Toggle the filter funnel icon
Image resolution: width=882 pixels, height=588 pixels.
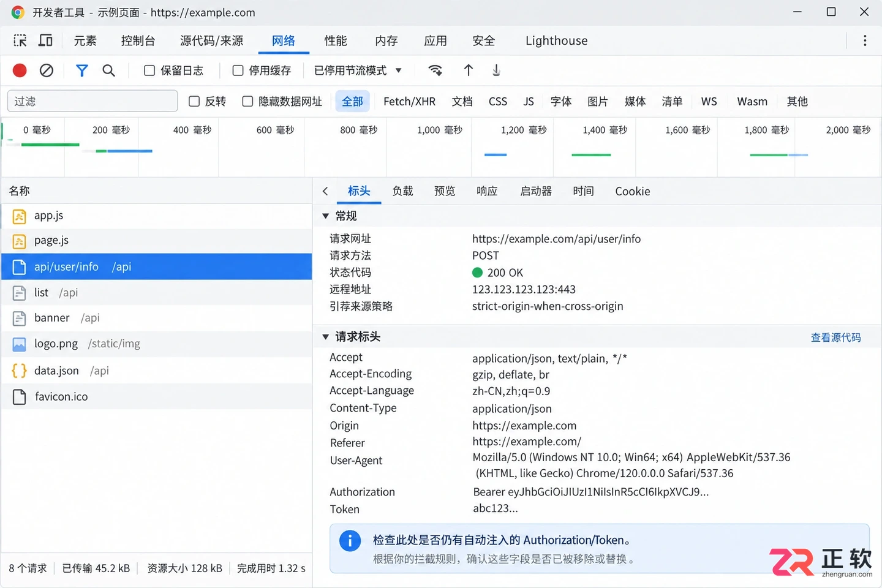81,70
